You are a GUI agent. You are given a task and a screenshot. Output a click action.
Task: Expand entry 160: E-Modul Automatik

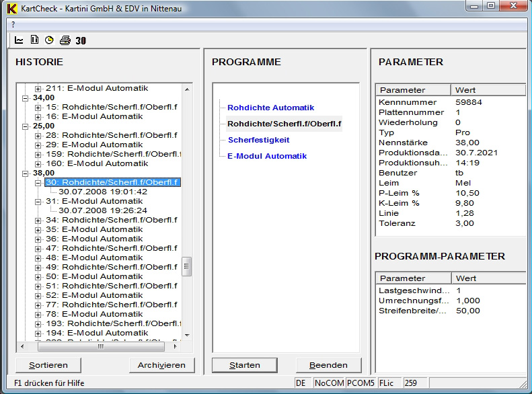click(38, 163)
